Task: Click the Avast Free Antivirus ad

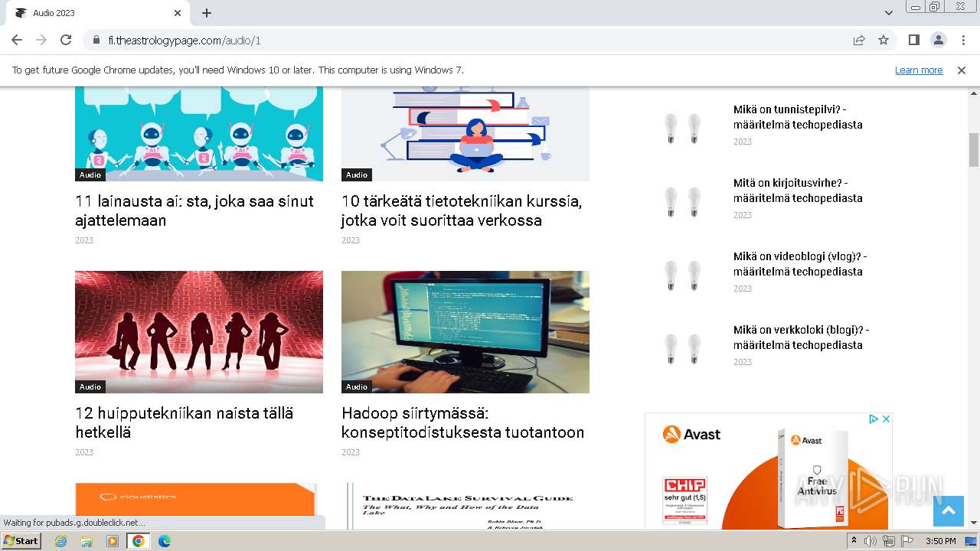Action: (x=768, y=471)
